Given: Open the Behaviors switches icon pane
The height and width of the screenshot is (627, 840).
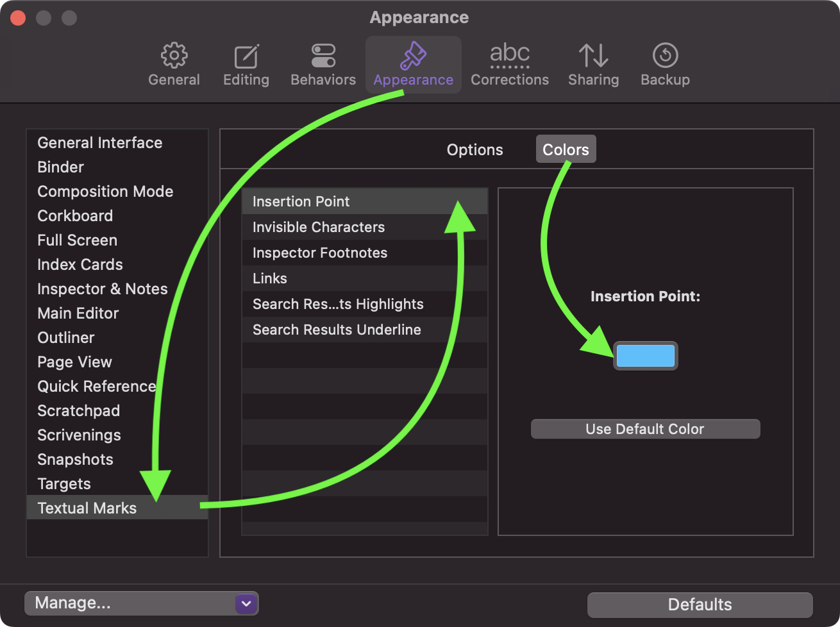Looking at the screenshot, I should [x=323, y=65].
